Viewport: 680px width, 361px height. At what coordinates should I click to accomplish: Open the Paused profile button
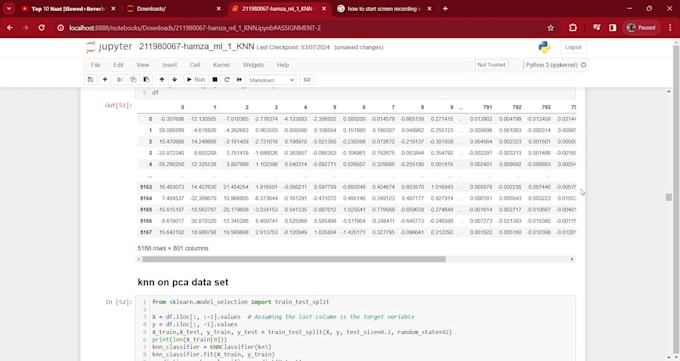click(641, 28)
